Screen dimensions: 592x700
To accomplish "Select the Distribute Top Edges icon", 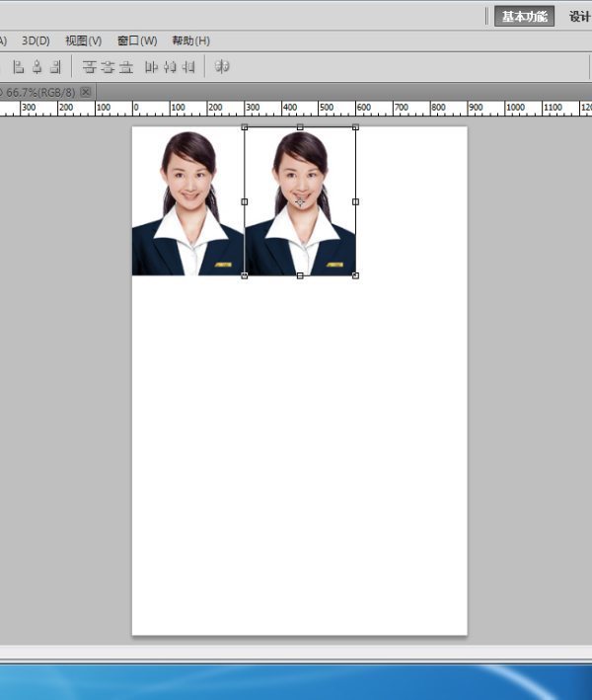I will [89, 67].
